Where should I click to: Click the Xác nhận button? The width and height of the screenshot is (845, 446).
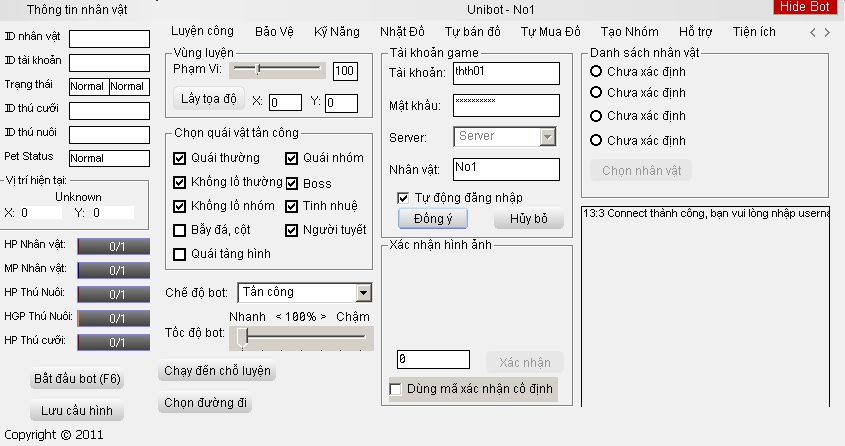click(525, 363)
